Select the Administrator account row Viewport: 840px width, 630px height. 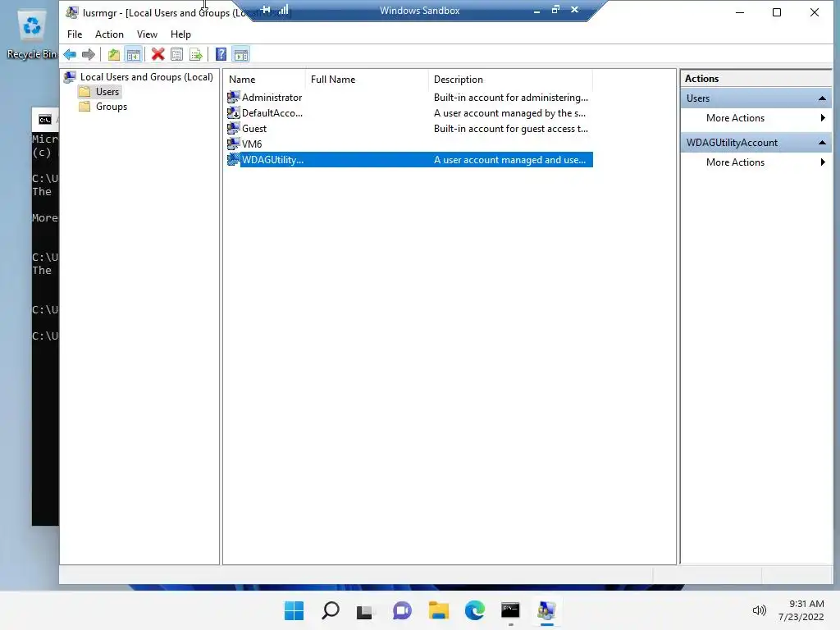409,97
